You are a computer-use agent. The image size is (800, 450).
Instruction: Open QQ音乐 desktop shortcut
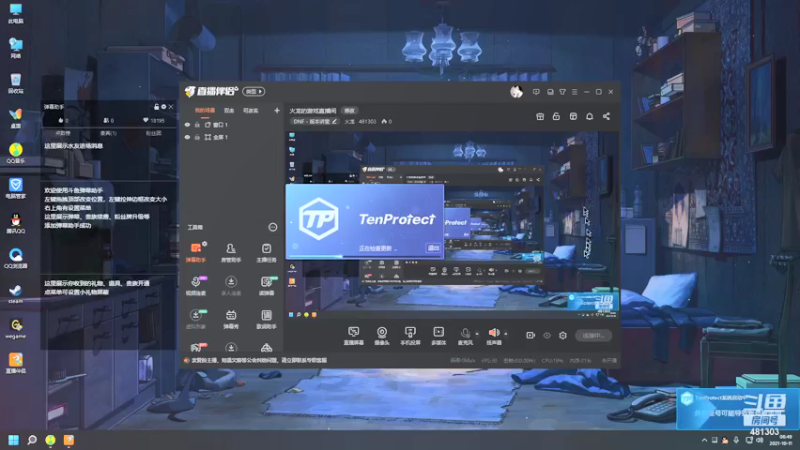pyautogui.click(x=15, y=153)
